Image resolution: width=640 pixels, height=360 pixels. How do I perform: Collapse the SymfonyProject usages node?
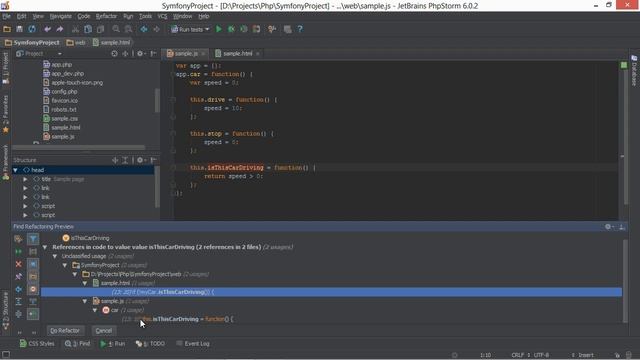tap(65, 265)
